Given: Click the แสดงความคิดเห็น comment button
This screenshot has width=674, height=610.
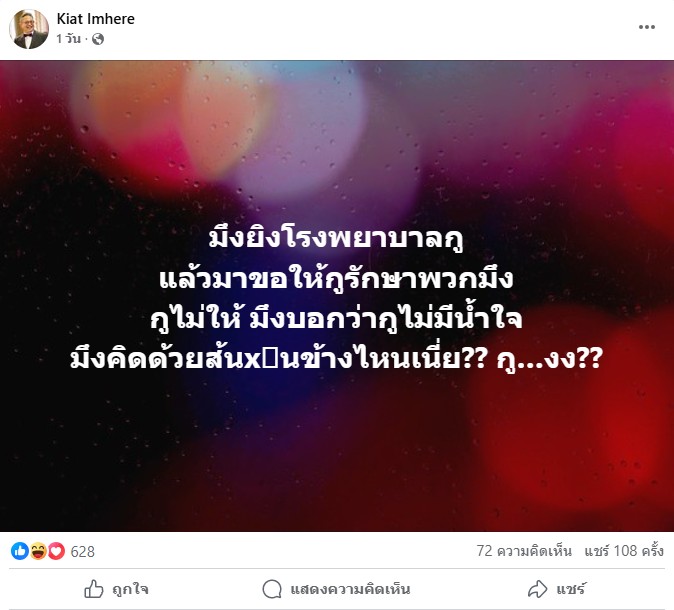Looking at the screenshot, I should coord(336,589).
